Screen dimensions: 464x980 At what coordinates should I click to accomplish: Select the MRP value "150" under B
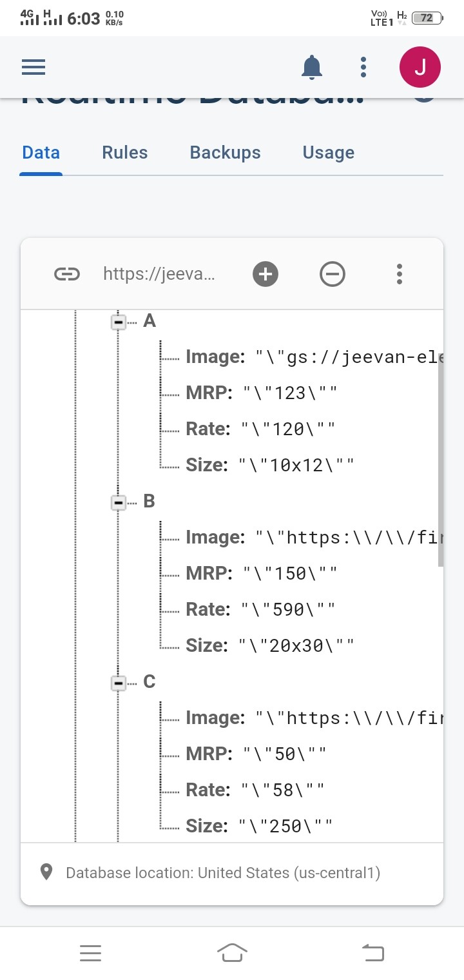[290, 574]
